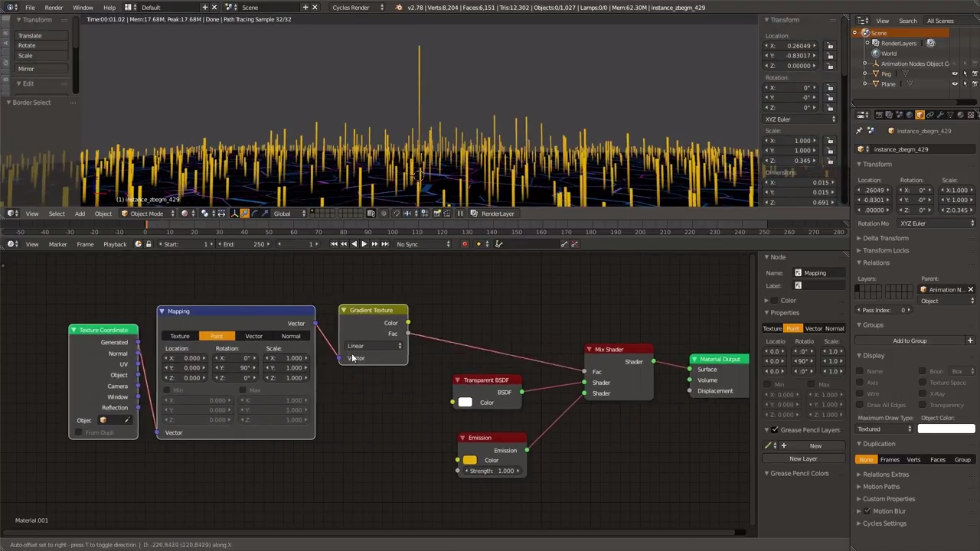The height and width of the screenshot is (551, 980).
Task: Expand the Scene item in the Outliner
Action: click(854, 33)
